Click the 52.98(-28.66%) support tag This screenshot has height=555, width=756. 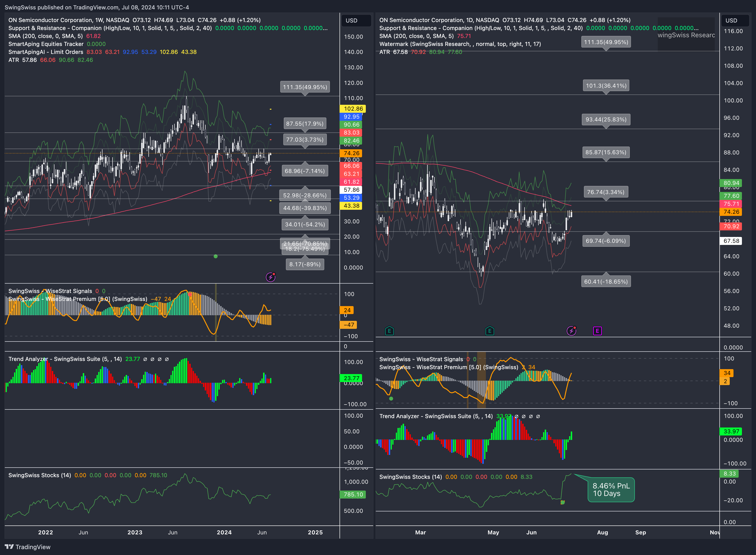tap(305, 195)
